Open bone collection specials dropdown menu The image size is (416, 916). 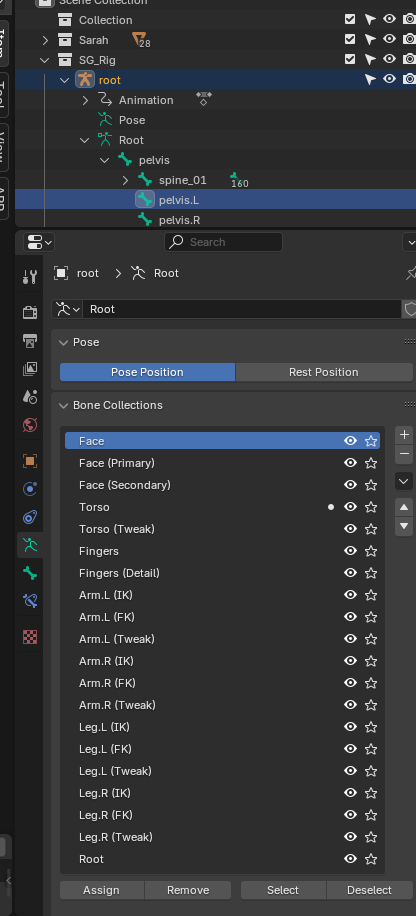404,481
